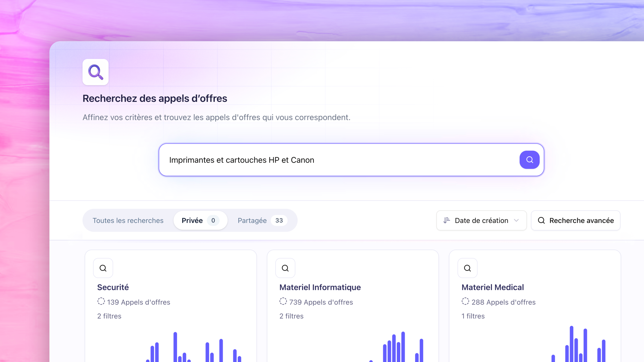Click "2 filtres" on Materiel Informatique card
The width and height of the screenshot is (644, 362).
pos(291,316)
